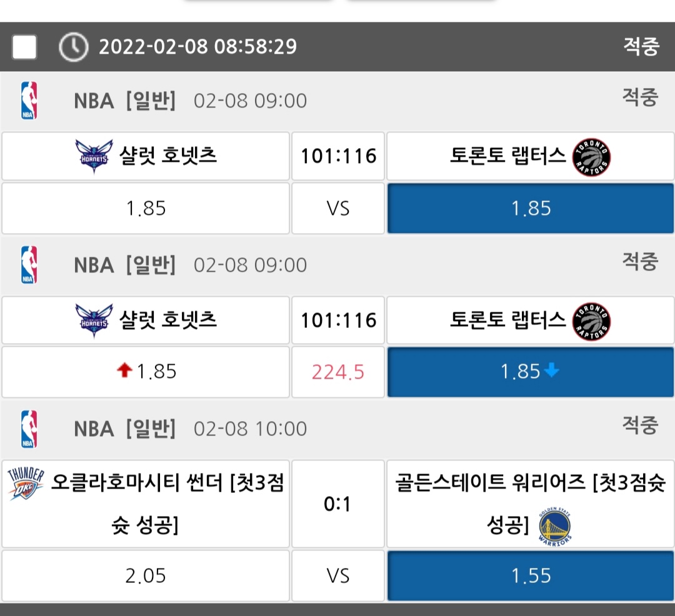
Task: Tick the bet slip checkbox in header
Action: point(24,47)
